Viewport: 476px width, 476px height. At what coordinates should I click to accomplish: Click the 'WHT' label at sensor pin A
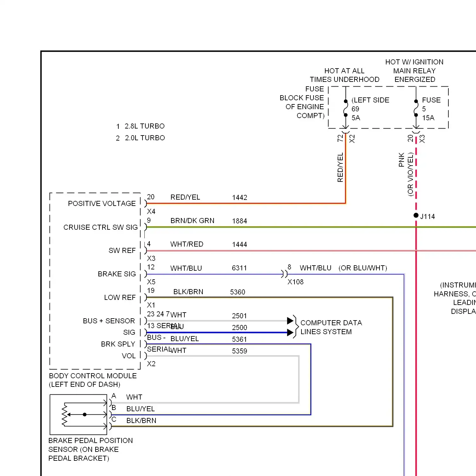point(134,397)
